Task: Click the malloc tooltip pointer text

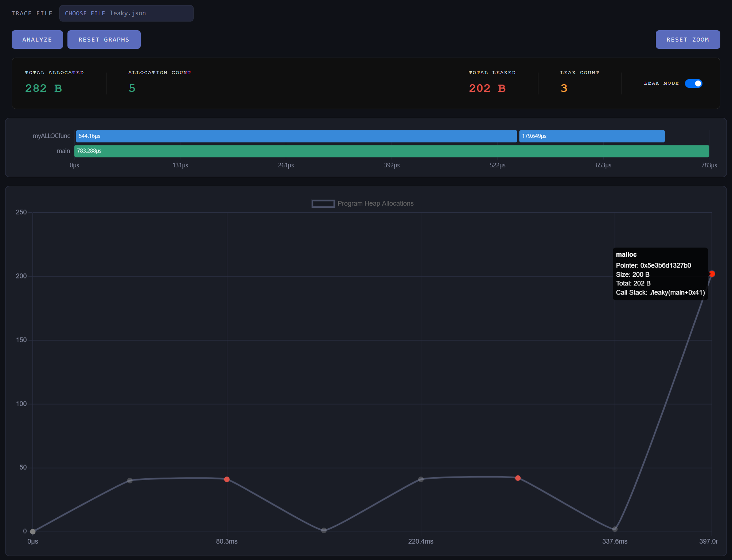Action: tap(653, 265)
